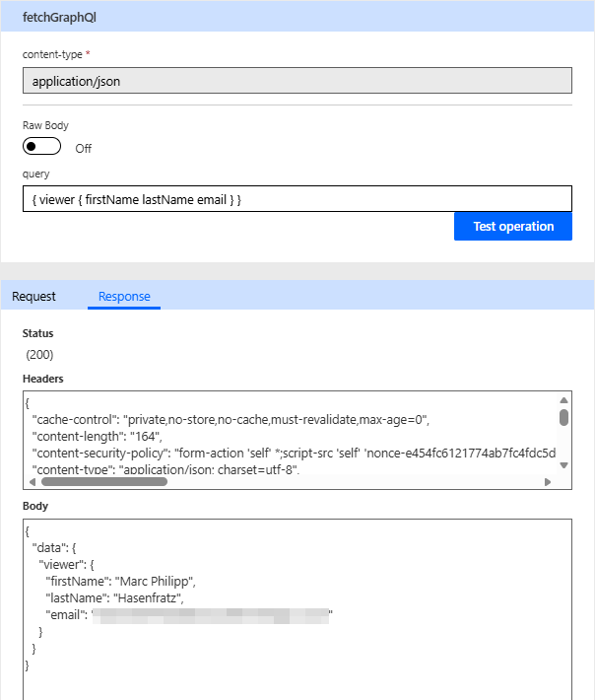Click the Headers vertical scrollbar thumb
This screenshot has width=595, height=700.
[563, 416]
